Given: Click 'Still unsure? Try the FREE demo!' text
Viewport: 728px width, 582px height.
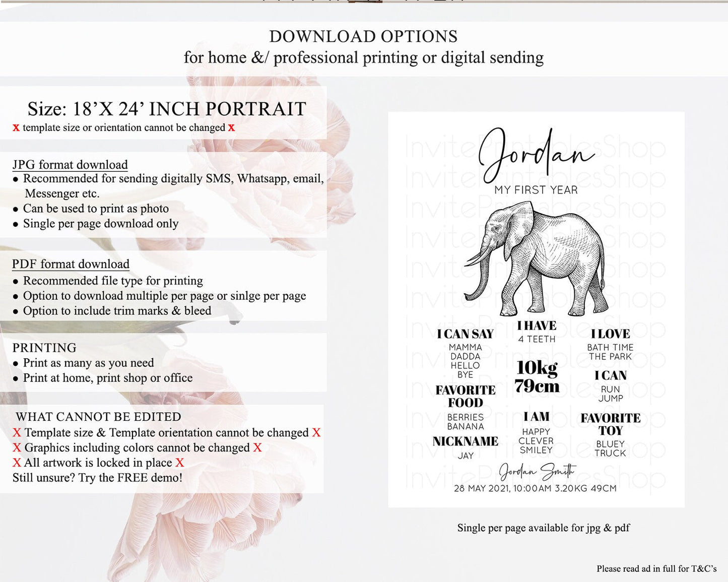Looking at the screenshot, I should click(97, 478).
